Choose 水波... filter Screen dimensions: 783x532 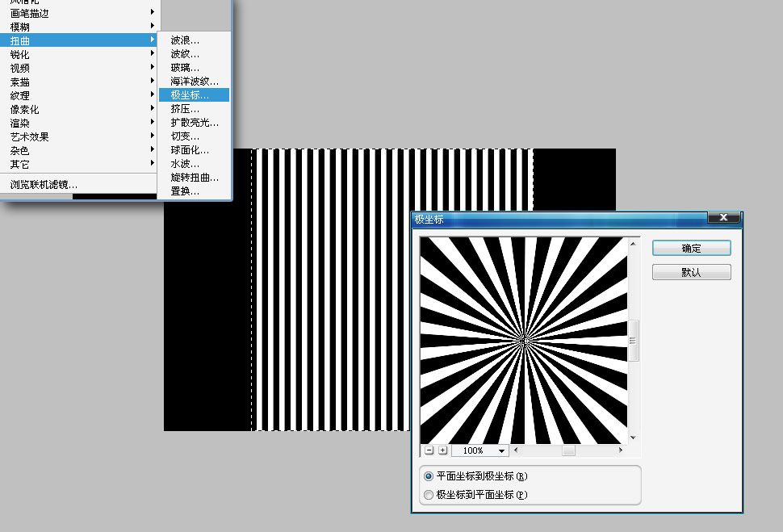coord(195,163)
